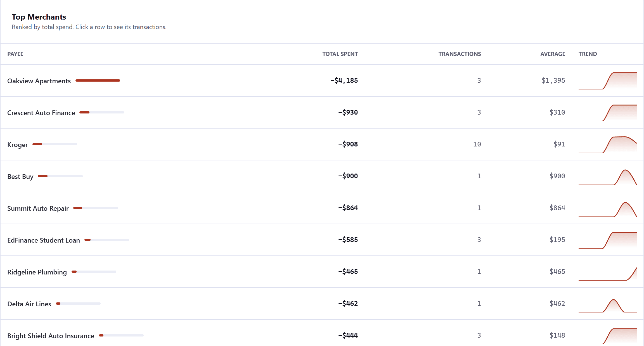Click the Top Merchants heading
Image resolution: width=644 pixels, height=346 pixels.
click(39, 17)
